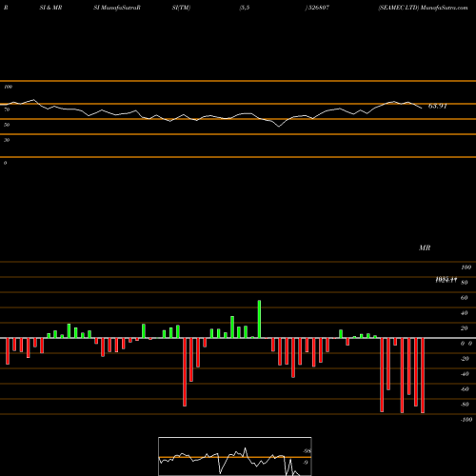Viewport: 476px width, 476px height.
Task: Click MR axis label -60
Action: pos(465,389)
